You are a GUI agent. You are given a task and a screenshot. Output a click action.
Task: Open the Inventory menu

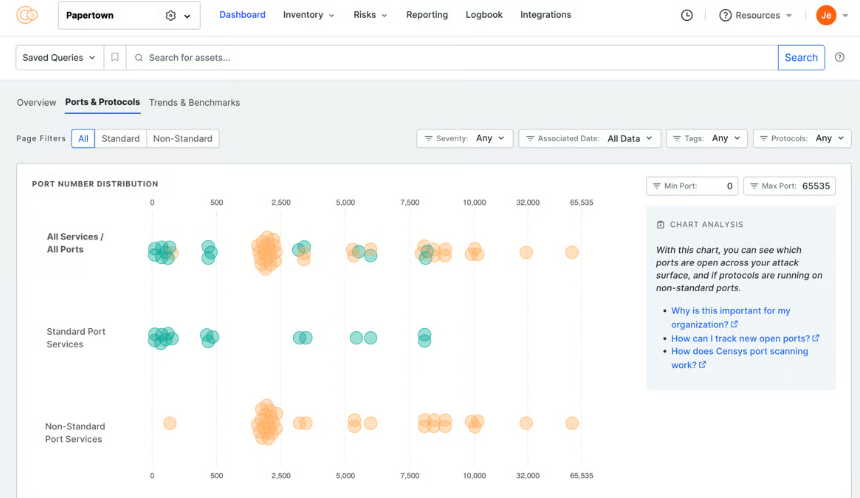pos(308,15)
